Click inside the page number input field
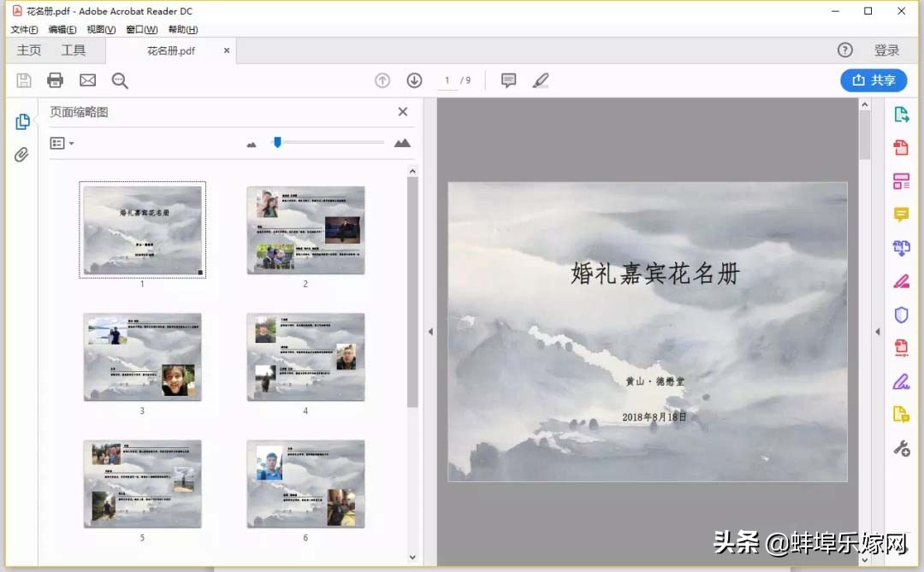 (x=448, y=80)
